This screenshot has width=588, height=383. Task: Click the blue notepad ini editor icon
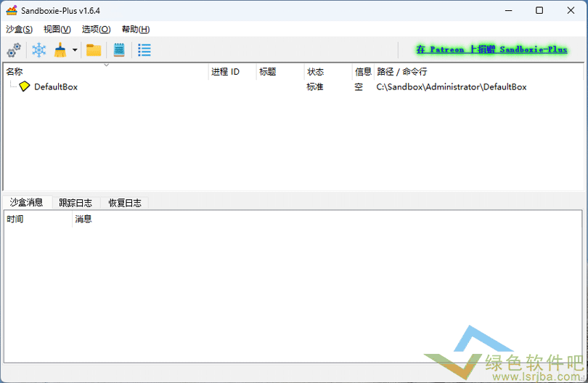tap(119, 50)
